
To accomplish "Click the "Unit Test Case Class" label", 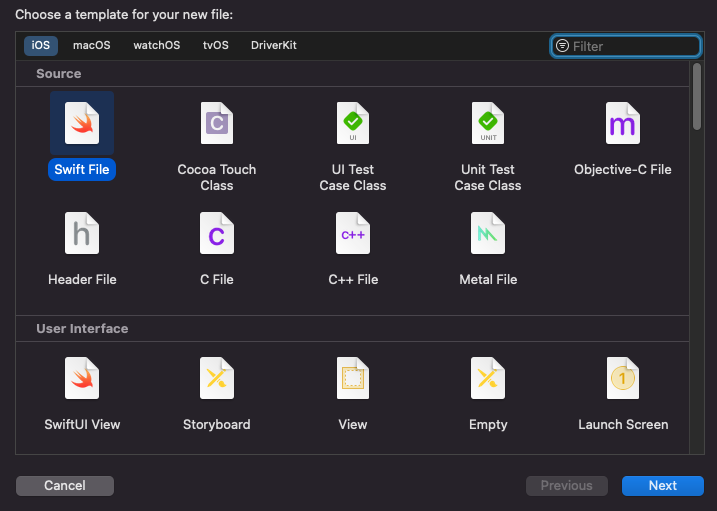I will coord(488,177).
